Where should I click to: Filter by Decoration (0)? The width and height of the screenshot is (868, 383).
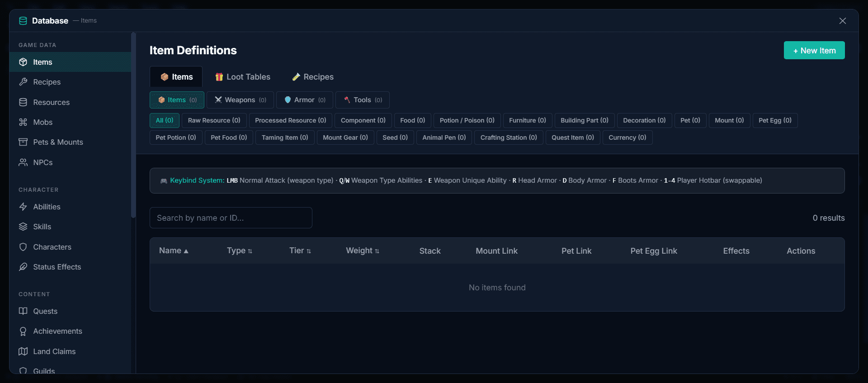[644, 120]
